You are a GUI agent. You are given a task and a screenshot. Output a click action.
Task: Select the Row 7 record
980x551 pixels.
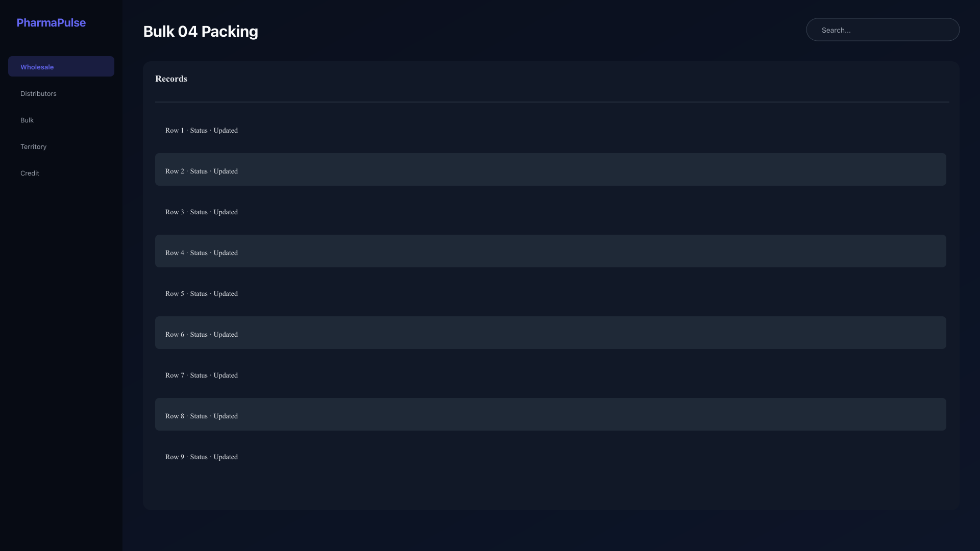click(x=550, y=373)
